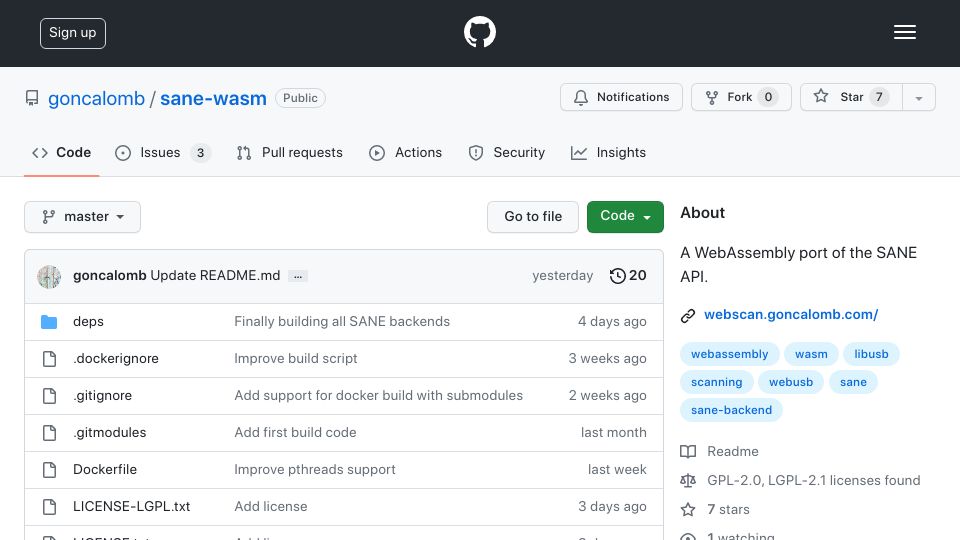
Task: Open the webscan.goncalomb.com link
Action: coord(791,315)
